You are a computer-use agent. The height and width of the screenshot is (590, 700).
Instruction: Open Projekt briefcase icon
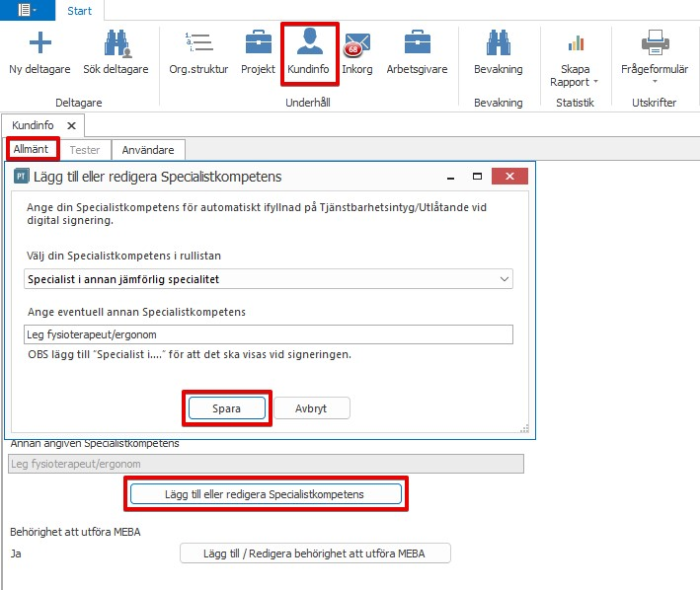point(259,42)
